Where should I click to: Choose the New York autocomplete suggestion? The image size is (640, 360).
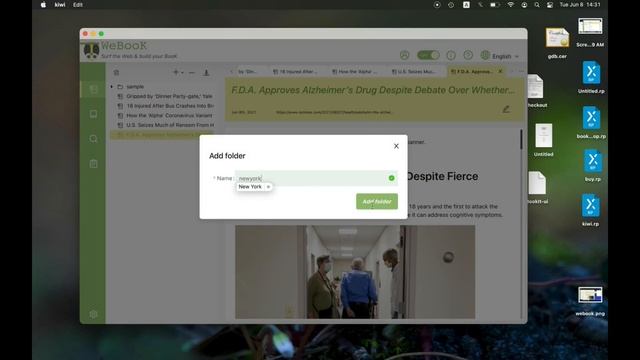(x=250, y=187)
